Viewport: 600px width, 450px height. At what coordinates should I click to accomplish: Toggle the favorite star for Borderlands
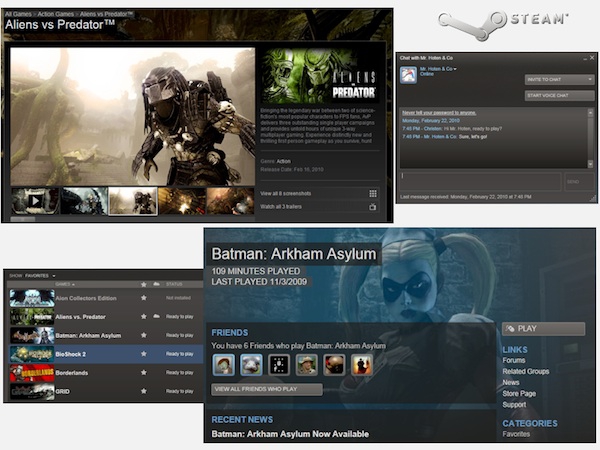[x=144, y=371]
